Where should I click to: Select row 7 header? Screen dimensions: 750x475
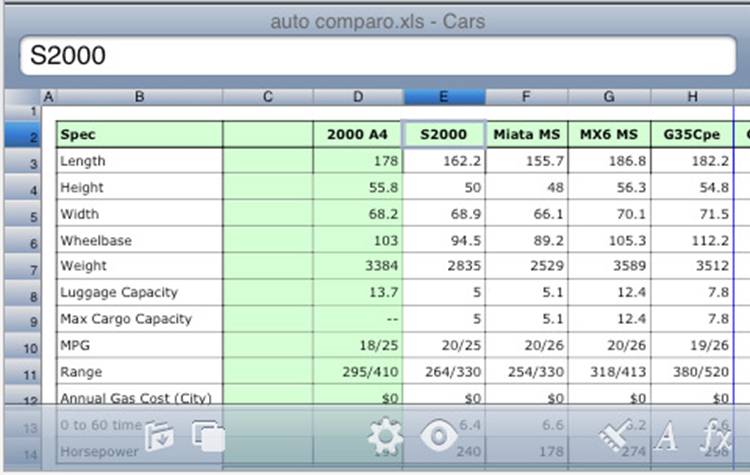coord(23,267)
